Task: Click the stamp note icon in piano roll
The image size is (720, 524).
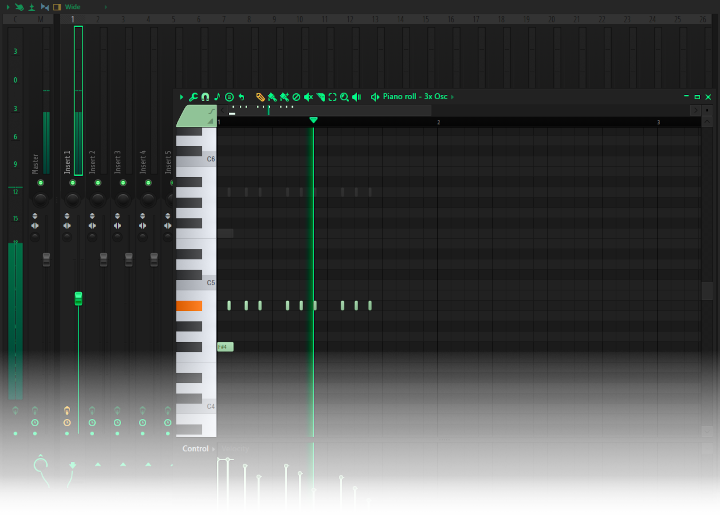Action: point(217,97)
